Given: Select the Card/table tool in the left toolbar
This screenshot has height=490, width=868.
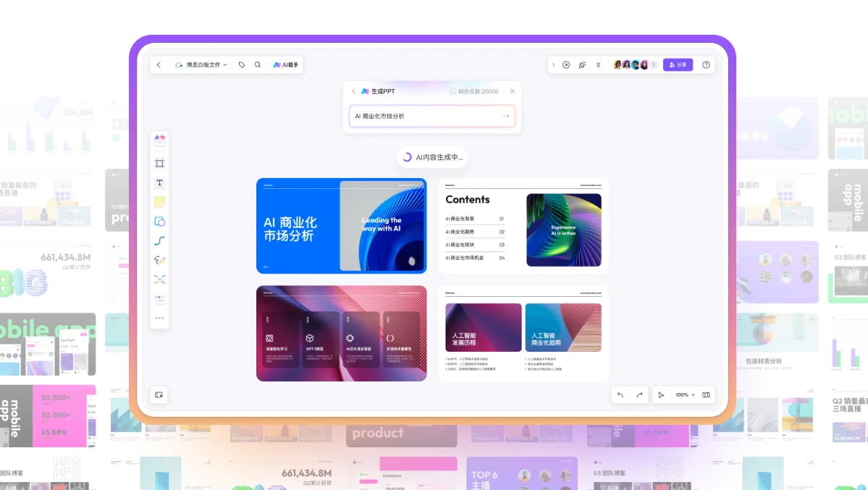Looking at the screenshot, I should point(159,299).
